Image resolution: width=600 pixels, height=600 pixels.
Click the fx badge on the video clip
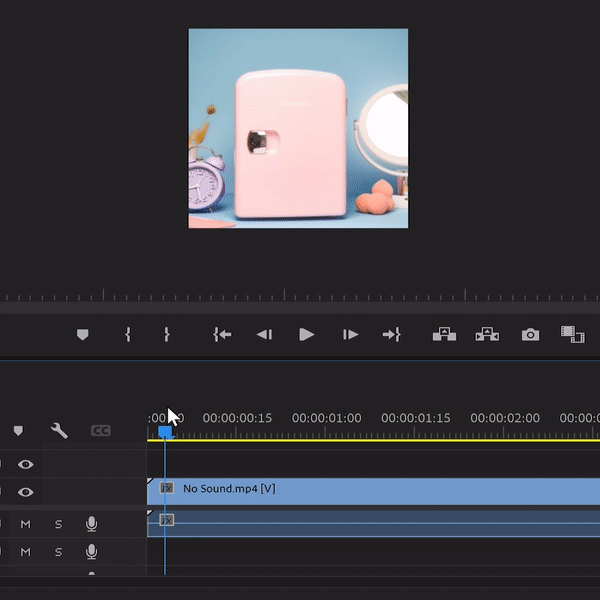167,488
